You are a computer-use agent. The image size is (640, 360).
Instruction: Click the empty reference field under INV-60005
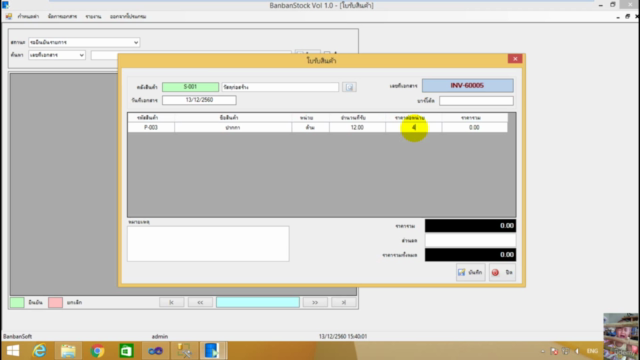(476, 101)
